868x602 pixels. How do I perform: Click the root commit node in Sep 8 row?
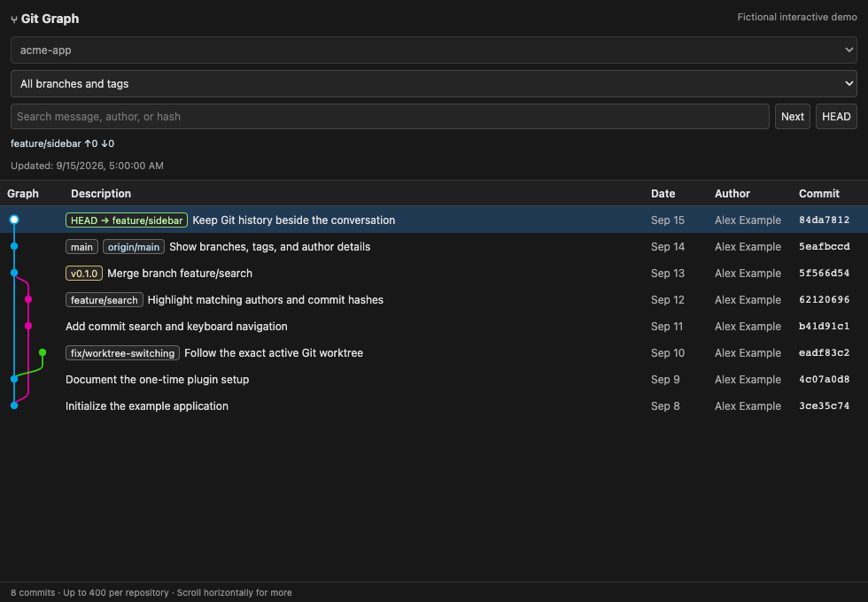pyautogui.click(x=14, y=405)
